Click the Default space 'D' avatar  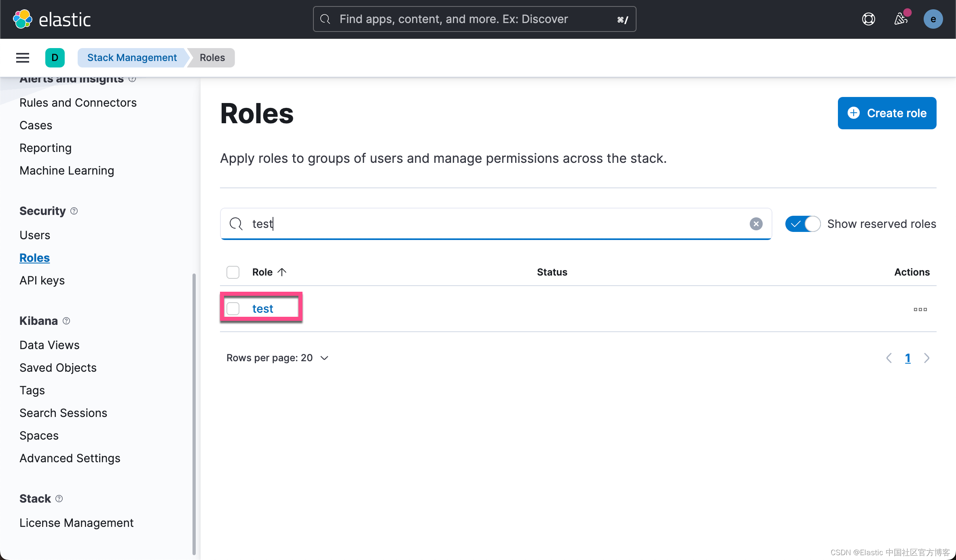click(55, 58)
